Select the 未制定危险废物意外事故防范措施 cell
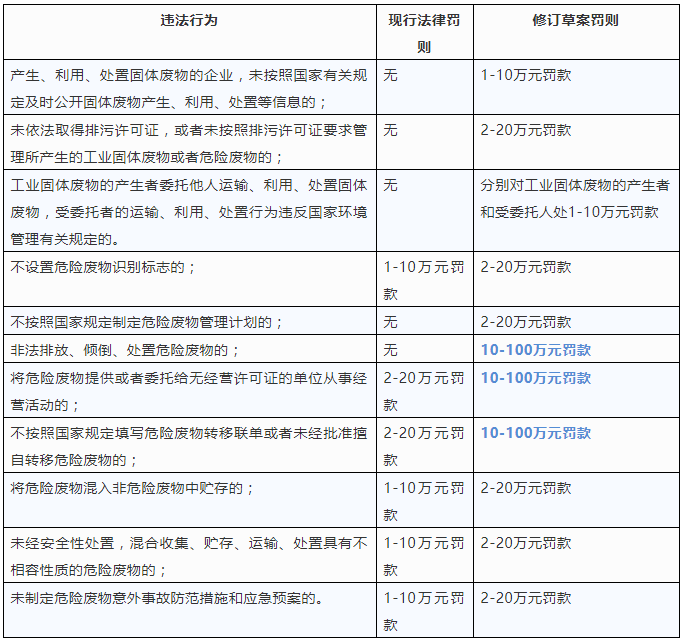 click(168, 598)
